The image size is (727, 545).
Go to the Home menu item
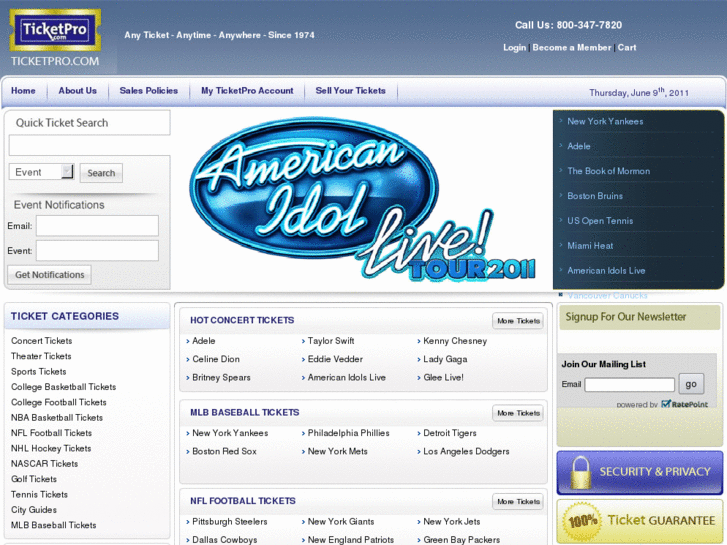23,91
